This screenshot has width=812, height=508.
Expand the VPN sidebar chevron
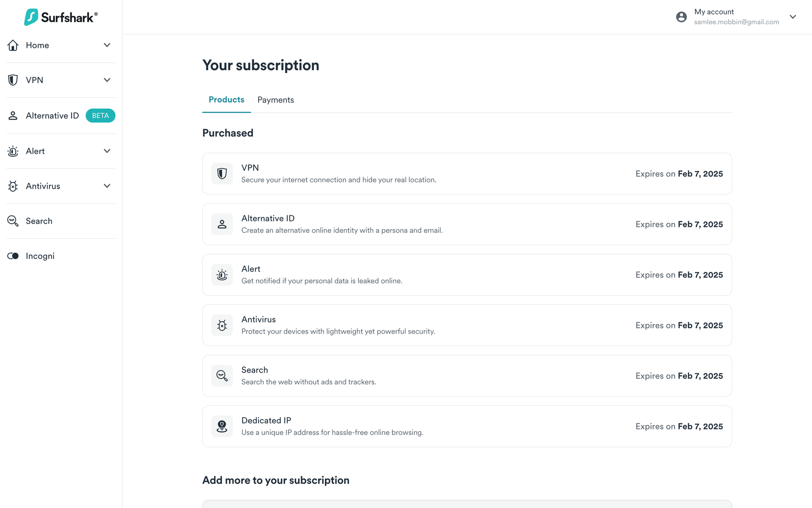coord(107,80)
